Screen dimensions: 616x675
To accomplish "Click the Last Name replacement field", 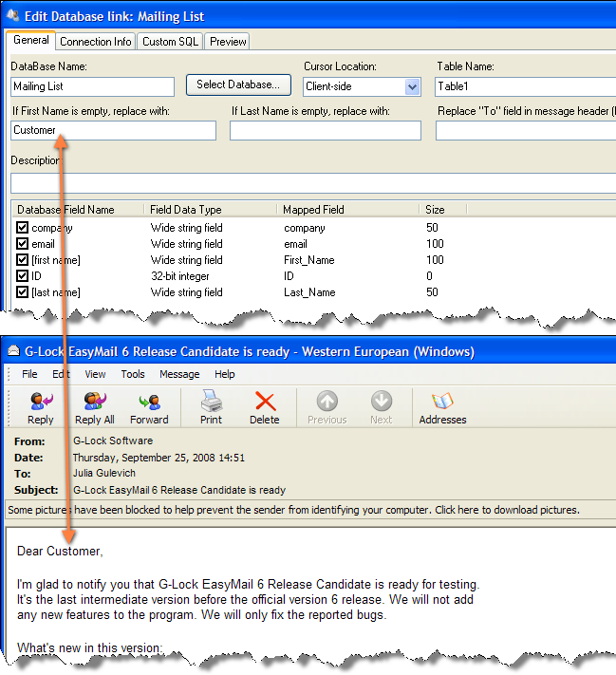I will [326, 130].
